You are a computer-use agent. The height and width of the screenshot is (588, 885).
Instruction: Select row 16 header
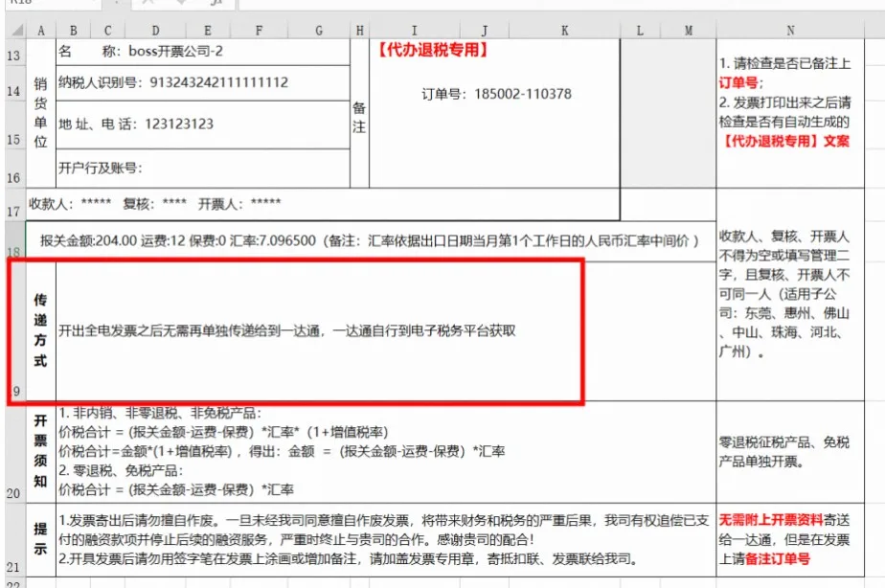pos(13,169)
